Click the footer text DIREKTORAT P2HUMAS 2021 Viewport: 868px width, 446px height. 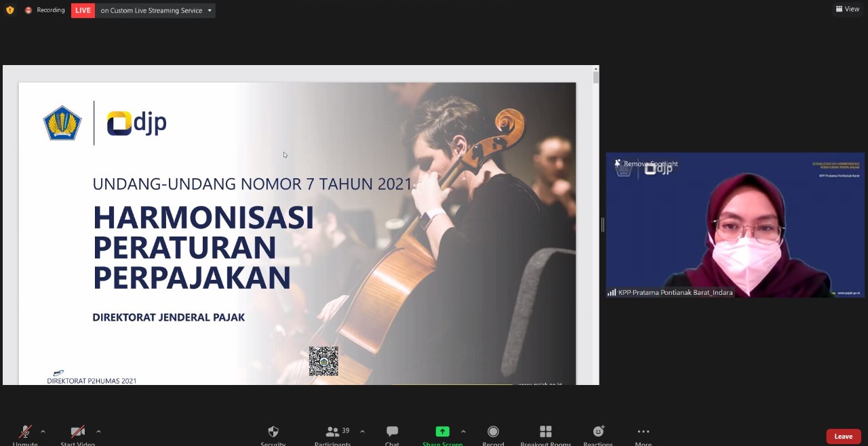[92, 381]
